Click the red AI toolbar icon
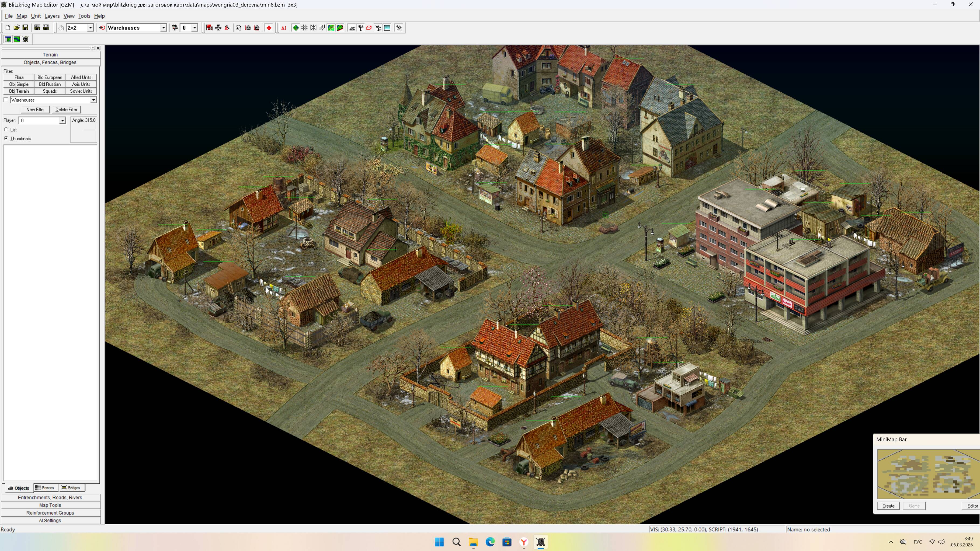The width and height of the screenshot is (980, 551). 283,28
